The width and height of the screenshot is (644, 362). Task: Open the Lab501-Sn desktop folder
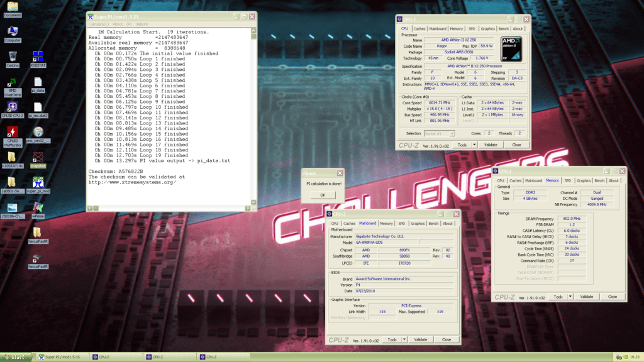(13, 185)
